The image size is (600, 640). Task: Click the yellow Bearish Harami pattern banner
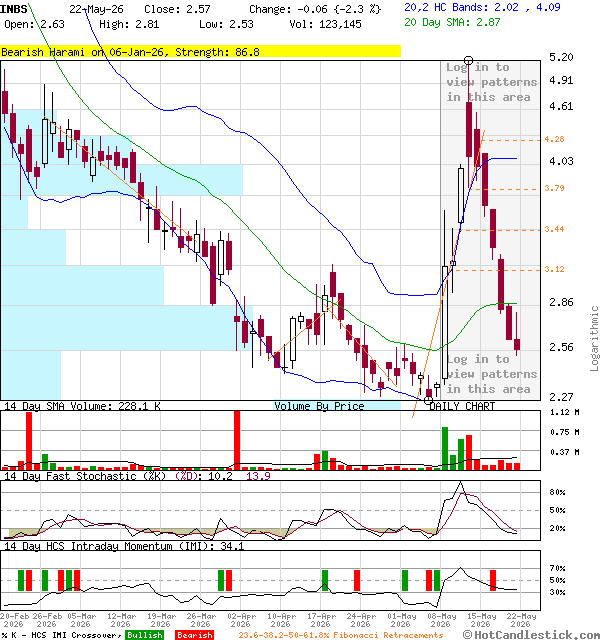200,52
